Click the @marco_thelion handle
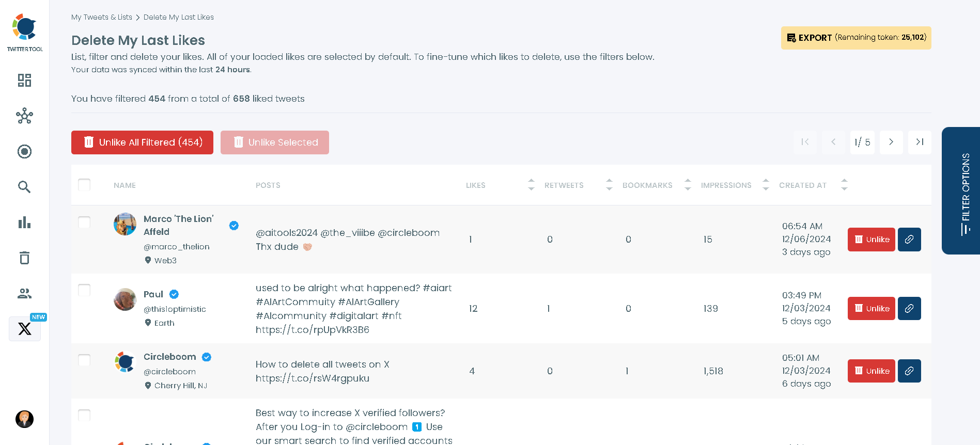This screenshot has width=980, height=445. (177, 247)
